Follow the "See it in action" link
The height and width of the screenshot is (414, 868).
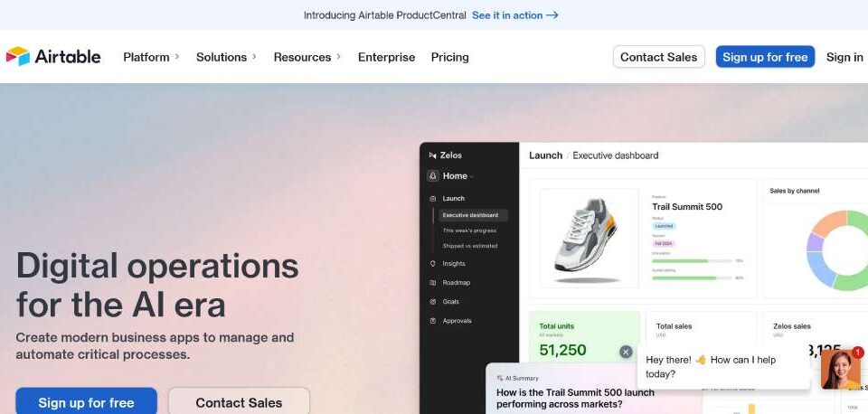point(514,15)
